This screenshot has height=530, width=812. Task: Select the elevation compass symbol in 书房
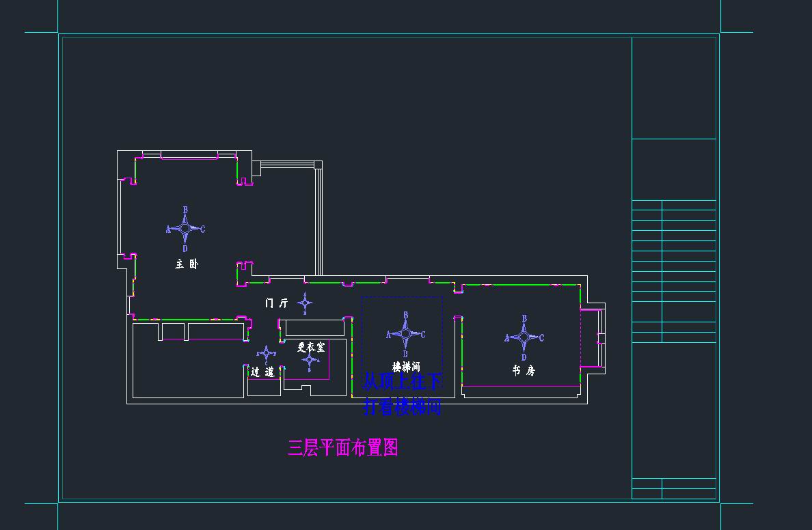(524, 337)
